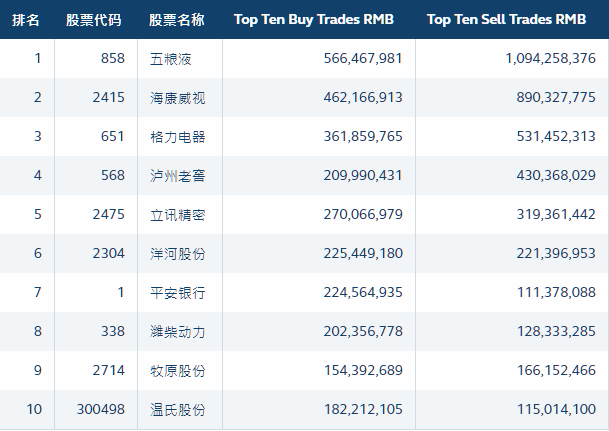The width and height of the screenshot is (609, 431).
Task: Click sell value 115,014,100 in row 10
Action: tap(556, 409)
